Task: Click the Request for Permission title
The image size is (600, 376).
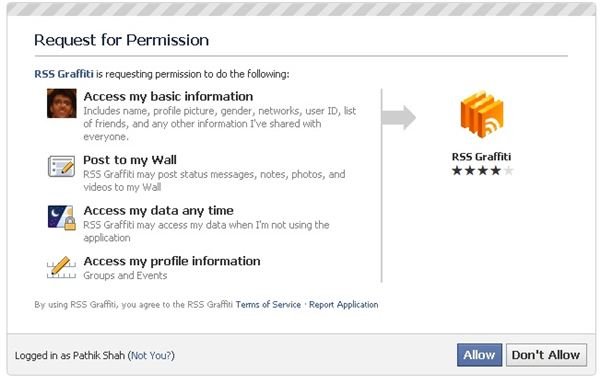Action: pos(121,40)
